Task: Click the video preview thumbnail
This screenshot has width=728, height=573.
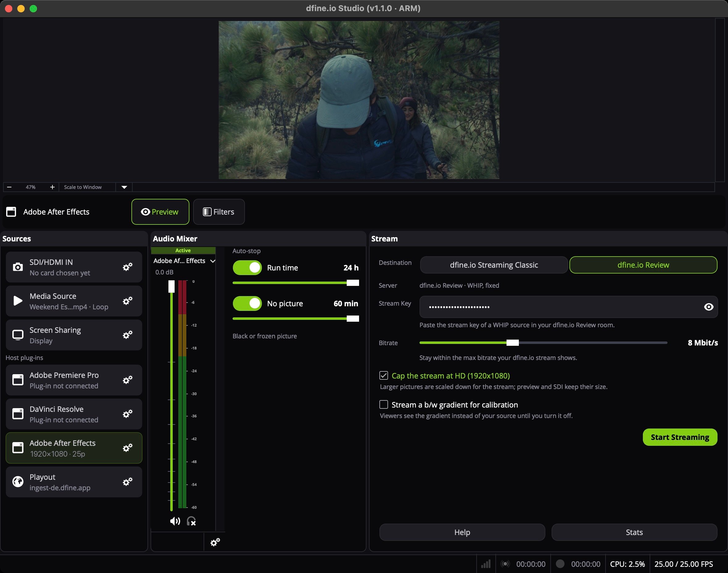Action: [359, 100]
